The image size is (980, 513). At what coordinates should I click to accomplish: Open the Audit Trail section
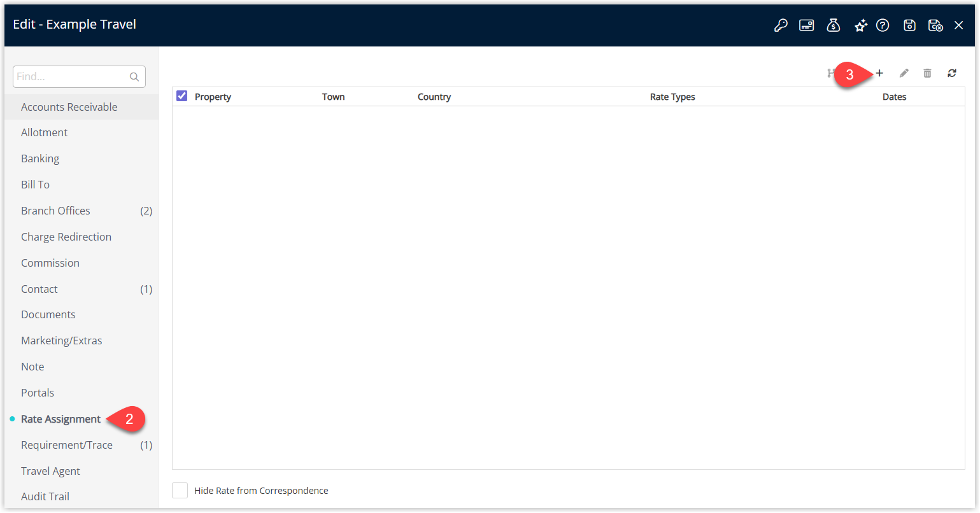pyautogui.click(x=82, y=496)
